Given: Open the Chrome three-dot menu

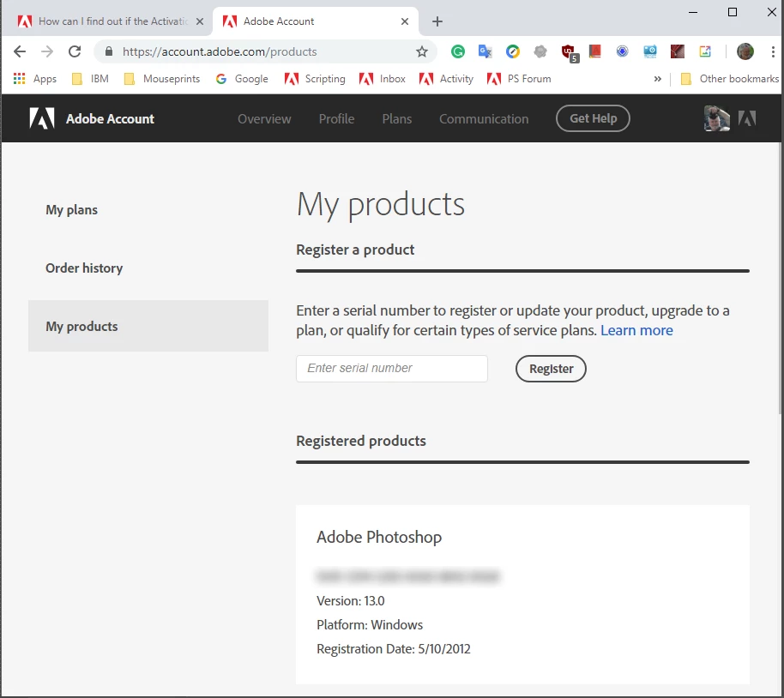Looking at the screenshot, I should tap(773, 51).
